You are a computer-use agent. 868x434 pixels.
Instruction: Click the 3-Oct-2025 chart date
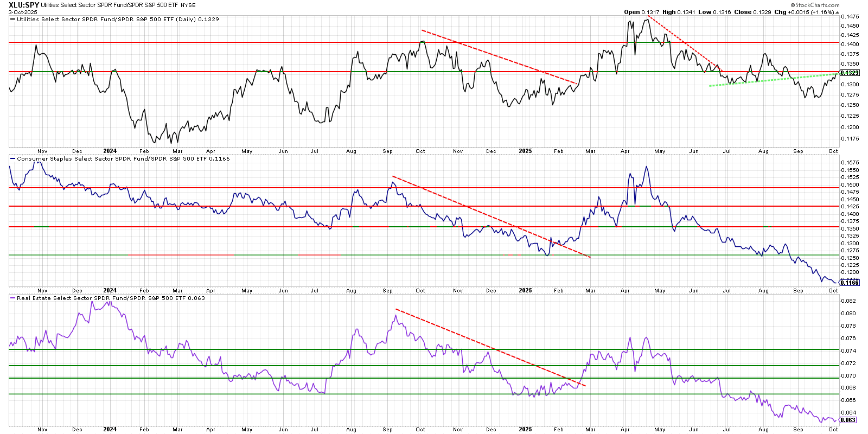(23, 12)
